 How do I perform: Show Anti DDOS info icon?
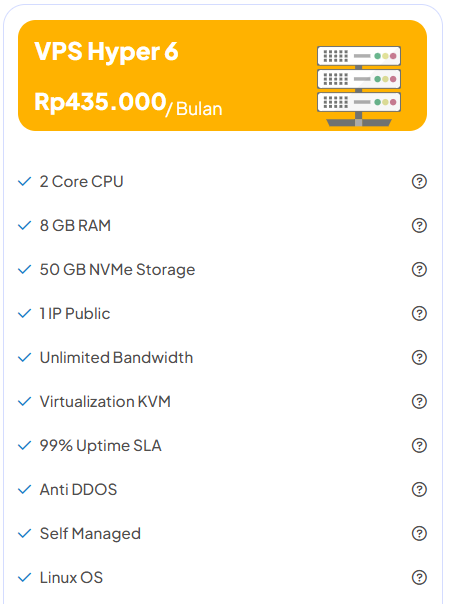pos(419,490)
